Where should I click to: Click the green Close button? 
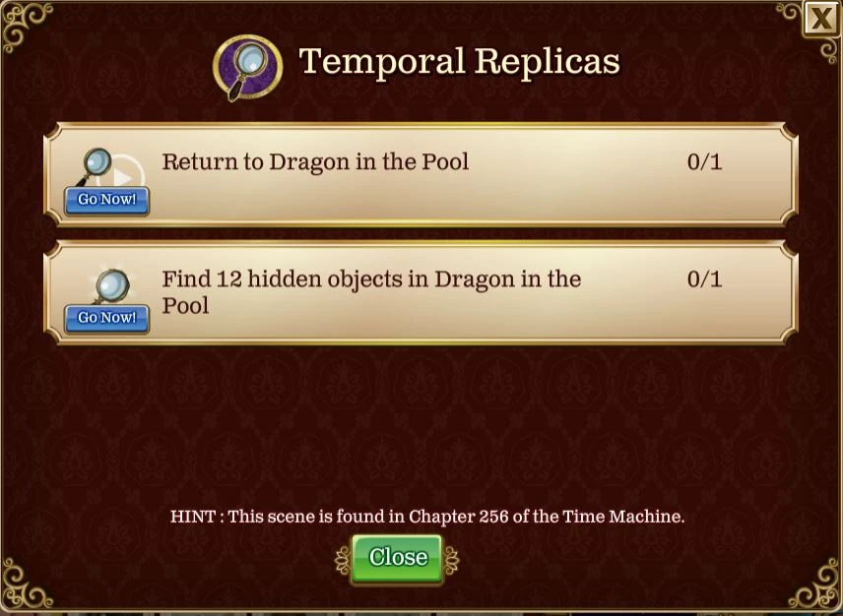pos(397,559)
